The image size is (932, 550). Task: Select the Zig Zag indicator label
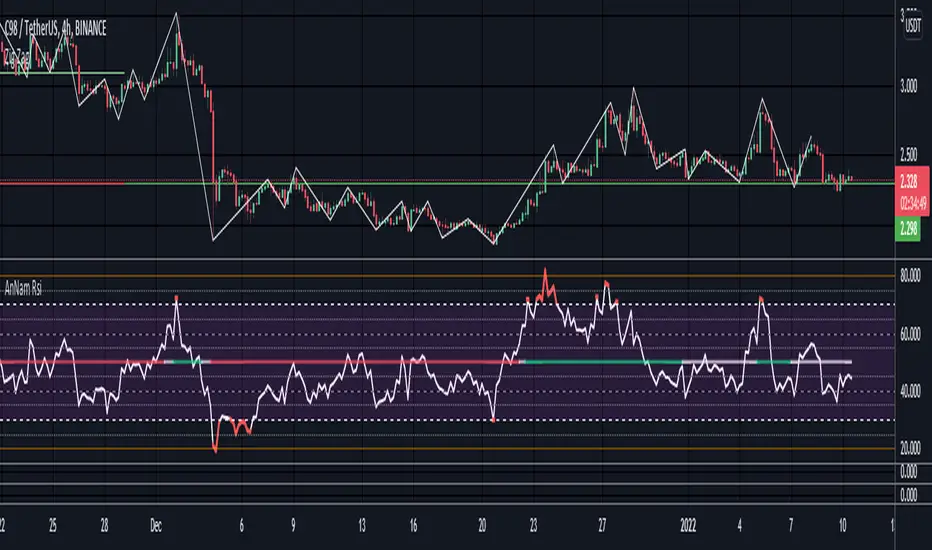tap(17, 58)
